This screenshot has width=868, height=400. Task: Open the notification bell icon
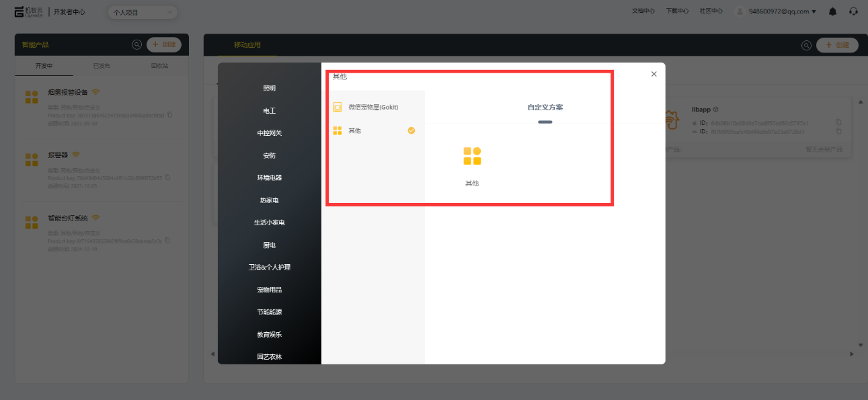(x=832, y=11)
